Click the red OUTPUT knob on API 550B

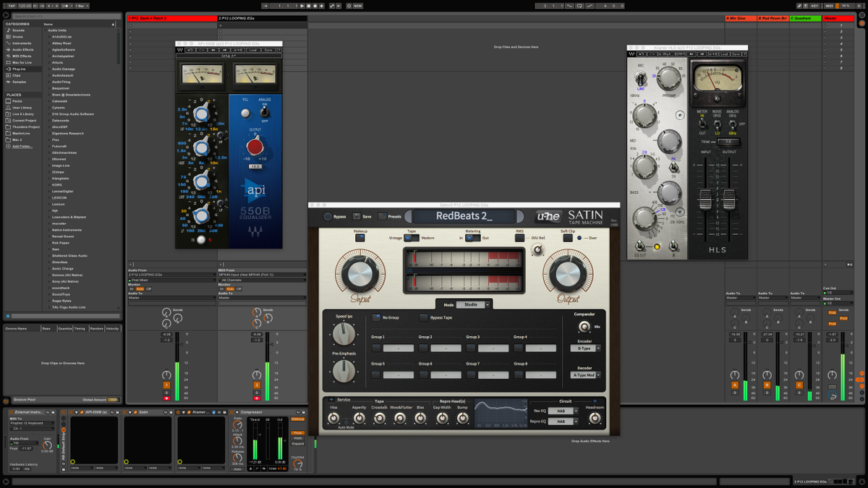click(255, 147)
